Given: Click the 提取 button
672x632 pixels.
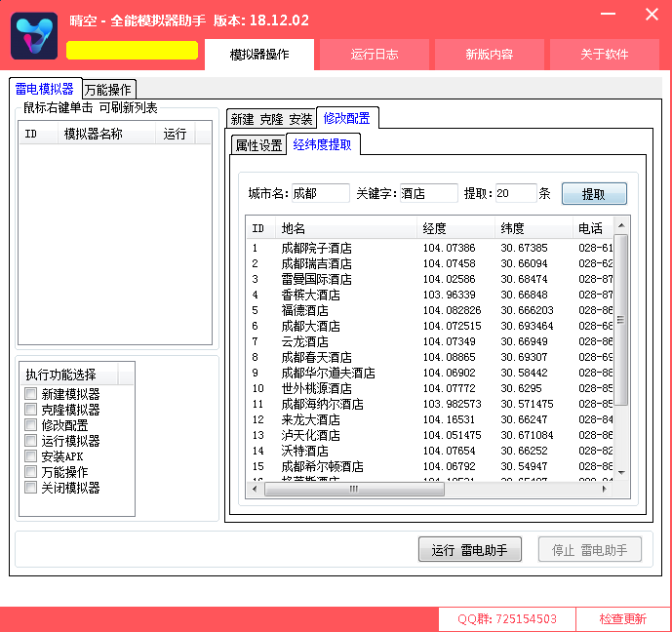Looking at the screenshot, I should [x=594, y=194].
